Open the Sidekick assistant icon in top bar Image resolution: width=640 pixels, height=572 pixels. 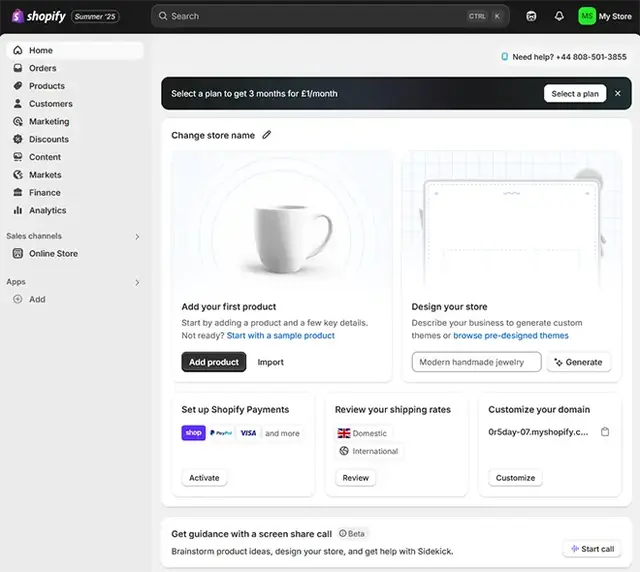pos(531,16)
